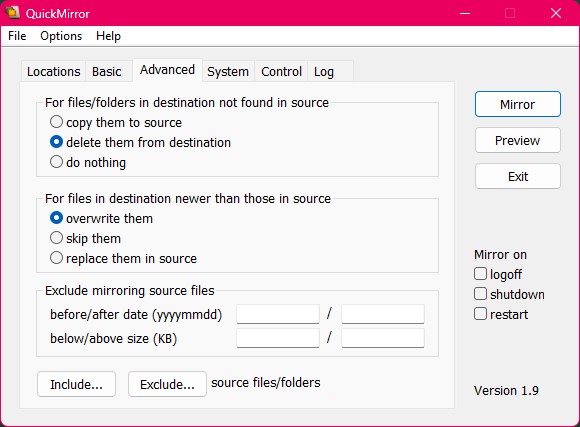Open the Exclude... source files dialog
Screen dimensions: 580x427
167,384
